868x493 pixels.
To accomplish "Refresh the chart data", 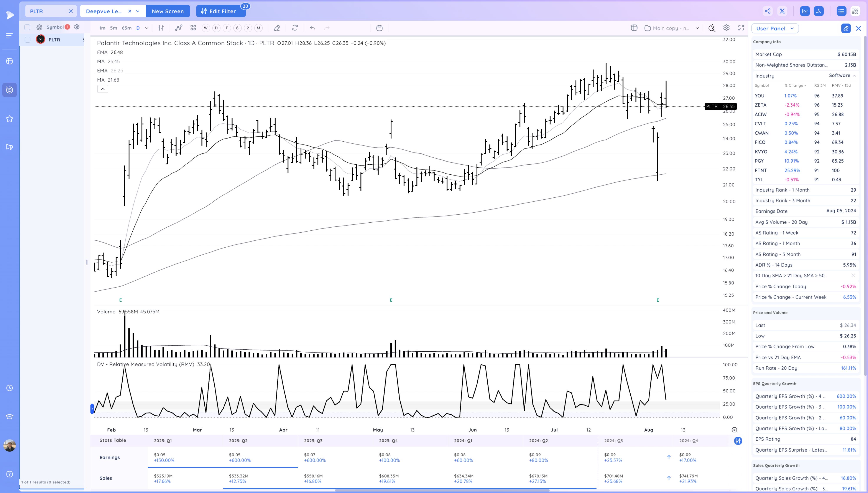I will 295,28.
